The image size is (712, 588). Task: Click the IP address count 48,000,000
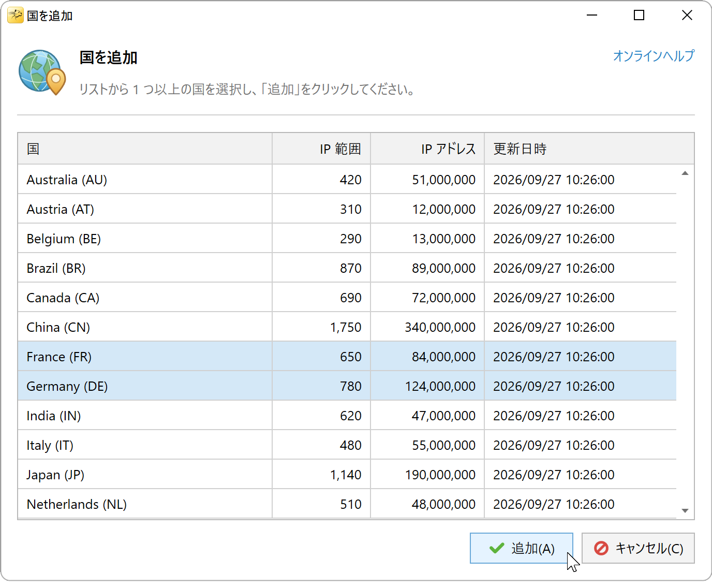click(x=444, y=504)
